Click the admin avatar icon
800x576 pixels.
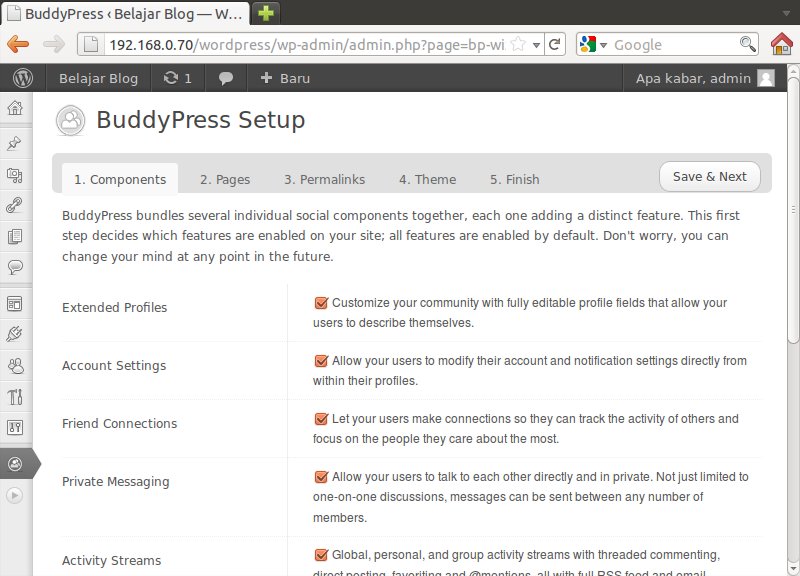tap(766, 78)
